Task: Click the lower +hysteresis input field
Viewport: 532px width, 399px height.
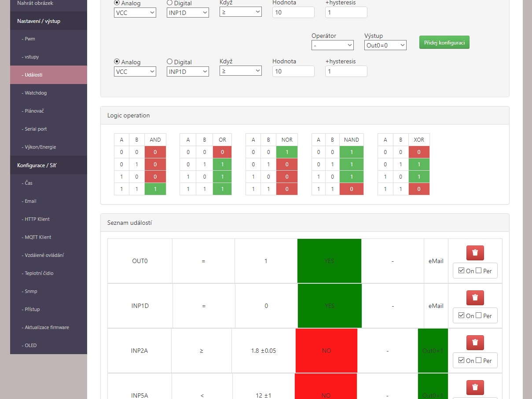Action: (346, 71)
